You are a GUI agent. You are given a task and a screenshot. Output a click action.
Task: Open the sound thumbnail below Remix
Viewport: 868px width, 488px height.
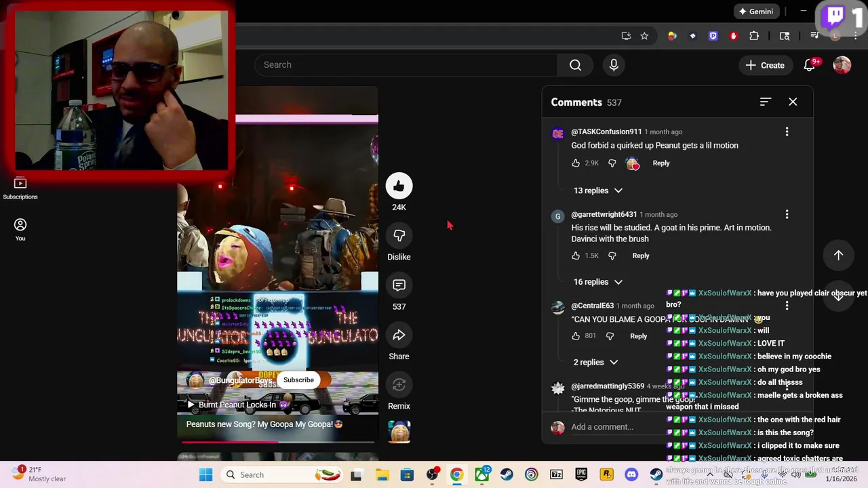399,432
